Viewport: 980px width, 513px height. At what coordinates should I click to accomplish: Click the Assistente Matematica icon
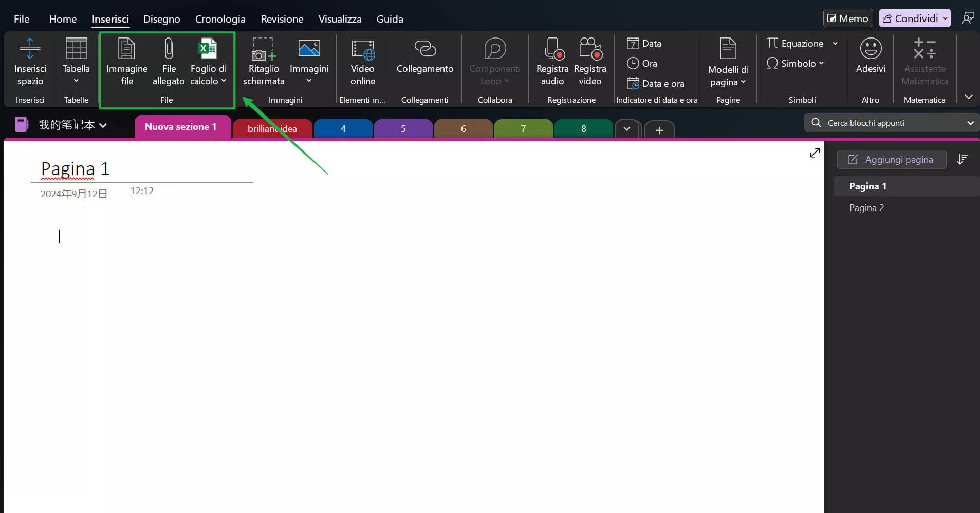pyautogui.click(x=924, y=48)
